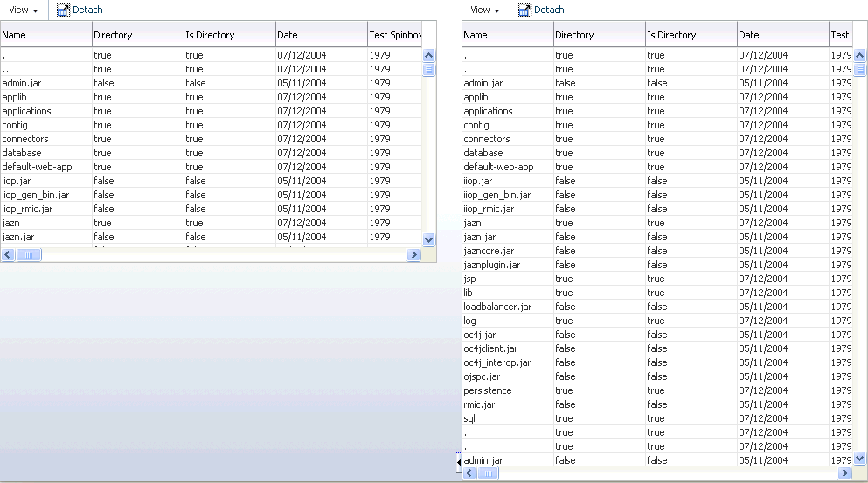The width and height of the screenshot is (868, 483).
Task: Collapse the splitter using its arrow handle
Action: 458,460
